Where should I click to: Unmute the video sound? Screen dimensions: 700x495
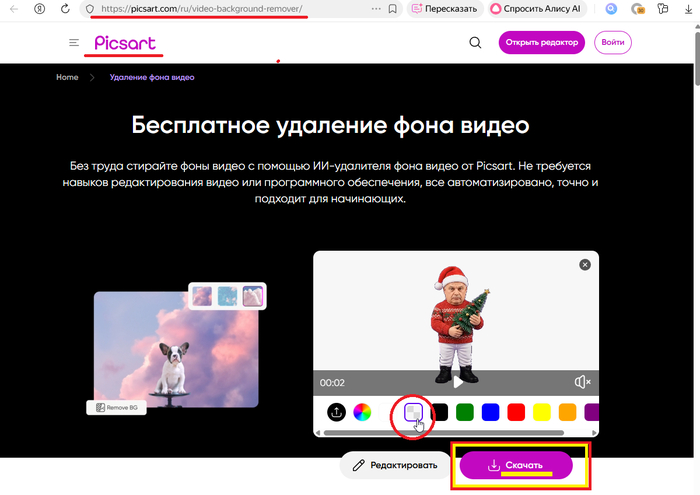point(583,382)
